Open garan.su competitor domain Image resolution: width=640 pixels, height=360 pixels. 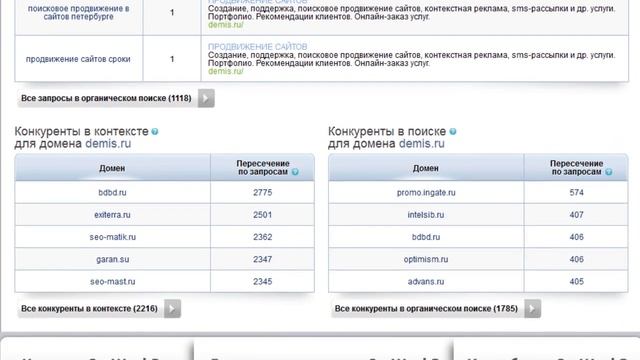[x=112, y=259]
